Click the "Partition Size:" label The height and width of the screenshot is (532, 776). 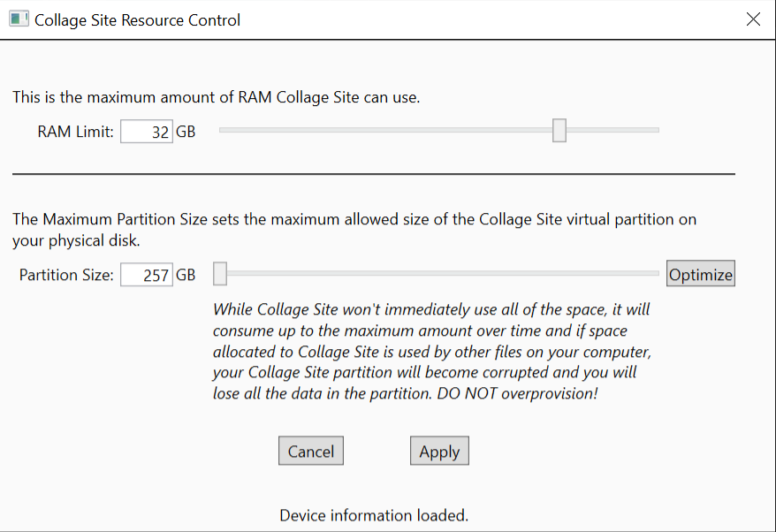66,275
